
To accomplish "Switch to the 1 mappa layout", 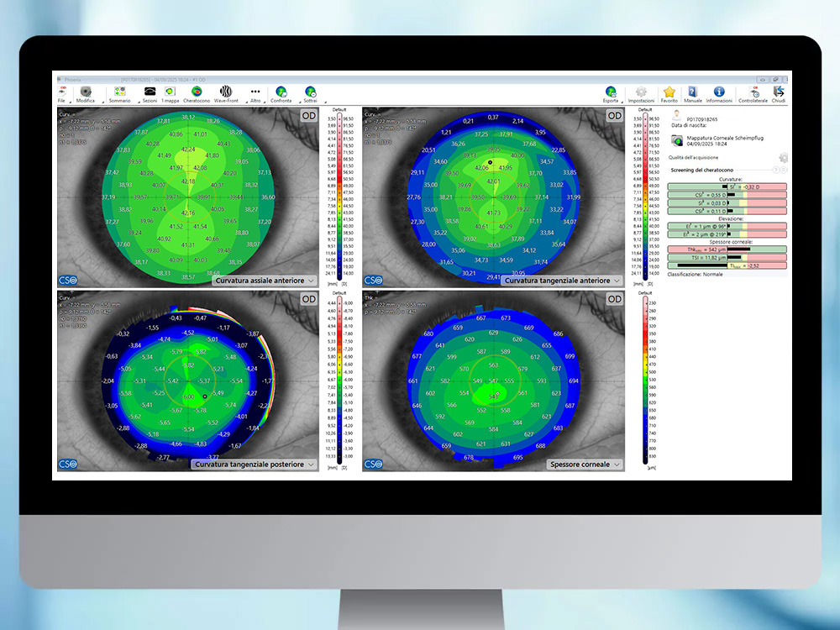I will (x=170, y=92).
